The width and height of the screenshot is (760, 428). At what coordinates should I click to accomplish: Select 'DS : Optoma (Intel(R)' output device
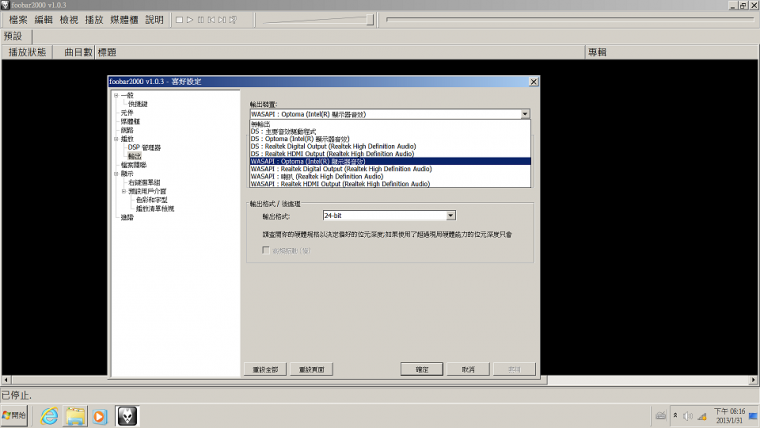390,139
